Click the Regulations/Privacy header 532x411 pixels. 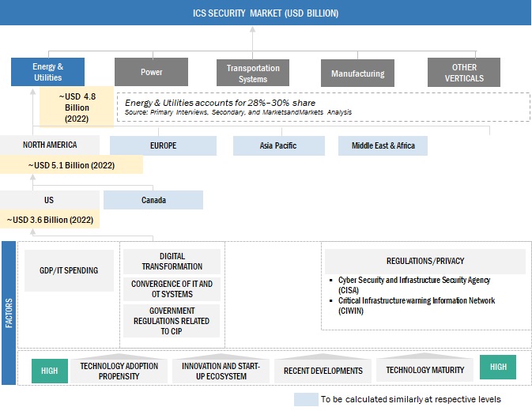click(425, 261)
